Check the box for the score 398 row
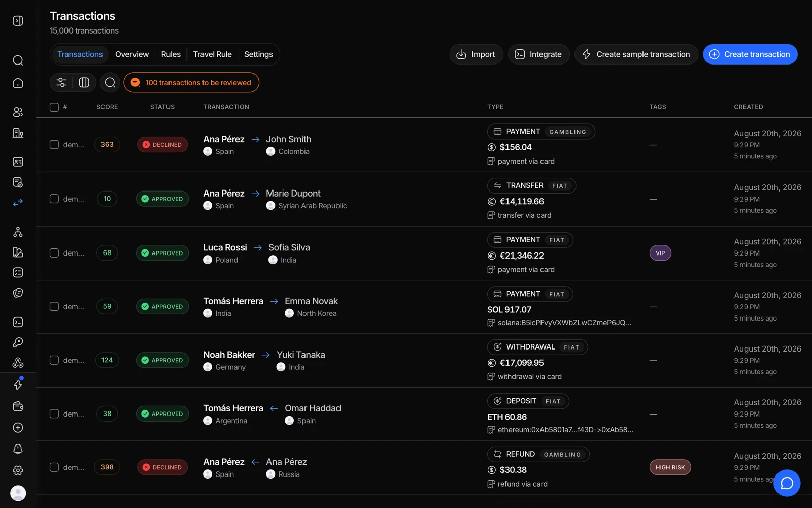This screenshot has height=508, width=812. (54, 467)
